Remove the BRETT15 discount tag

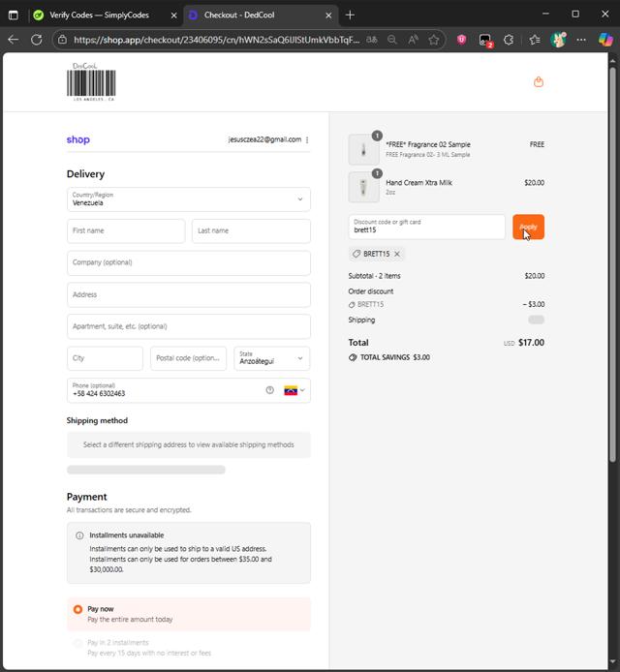[397, 254]
